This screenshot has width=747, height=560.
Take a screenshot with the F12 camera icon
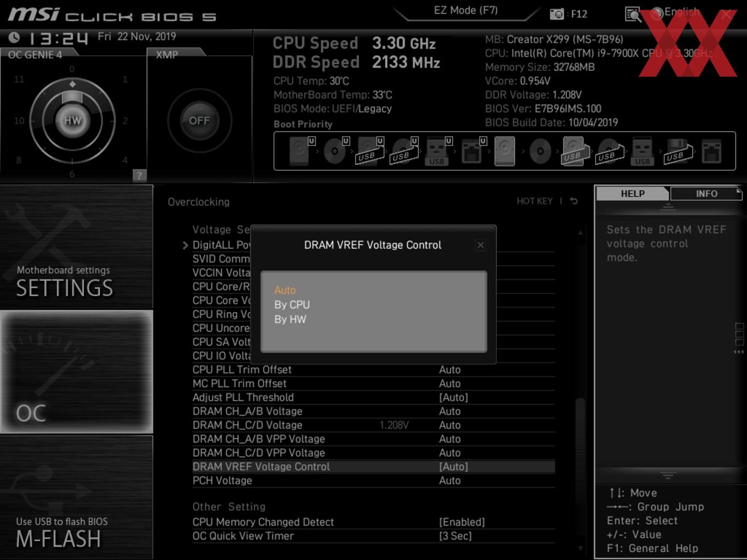(557, 14)
